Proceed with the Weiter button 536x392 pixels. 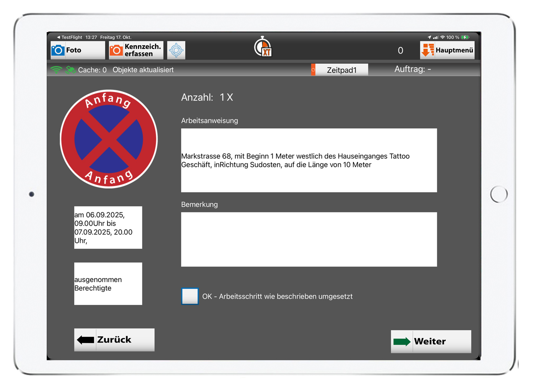click(431, 341)
